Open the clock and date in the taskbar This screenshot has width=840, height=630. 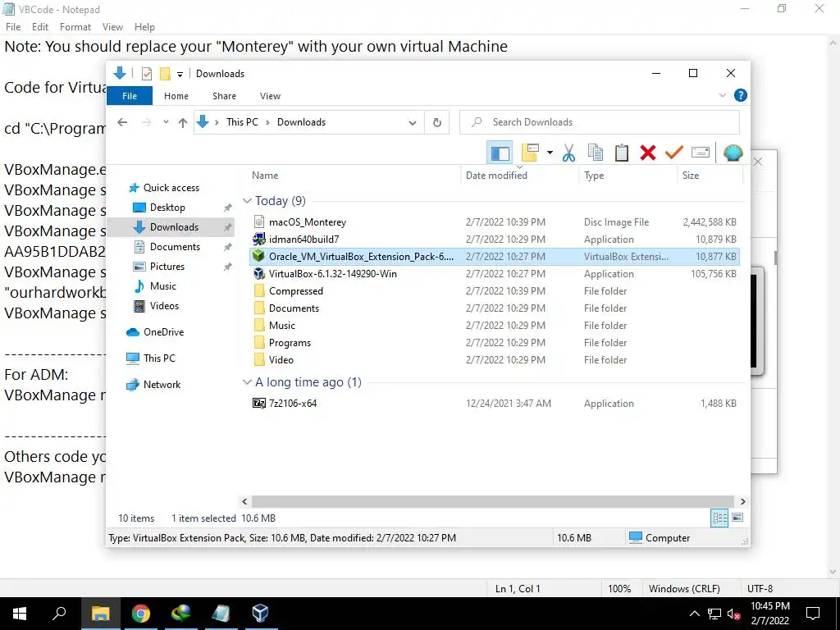[769, 614]
